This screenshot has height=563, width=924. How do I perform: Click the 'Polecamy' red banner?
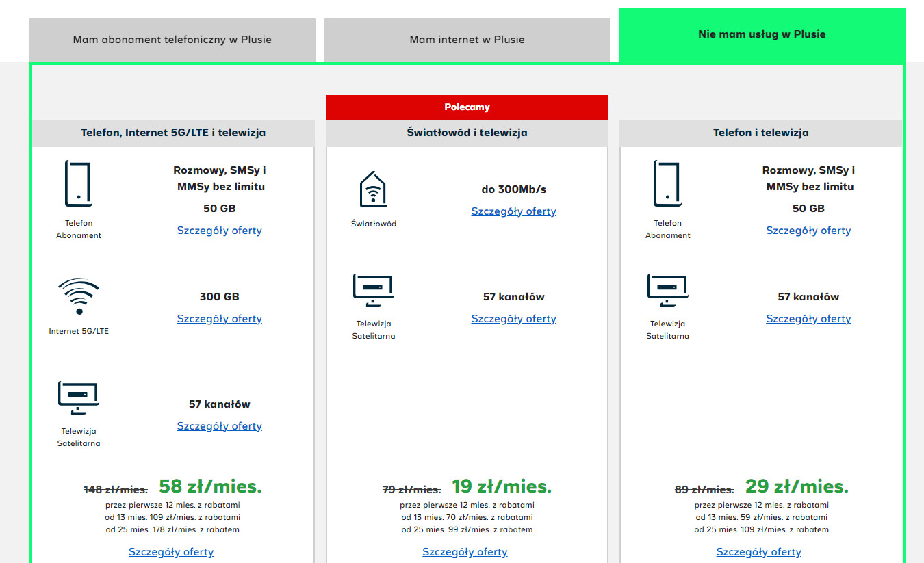[467, 107]
